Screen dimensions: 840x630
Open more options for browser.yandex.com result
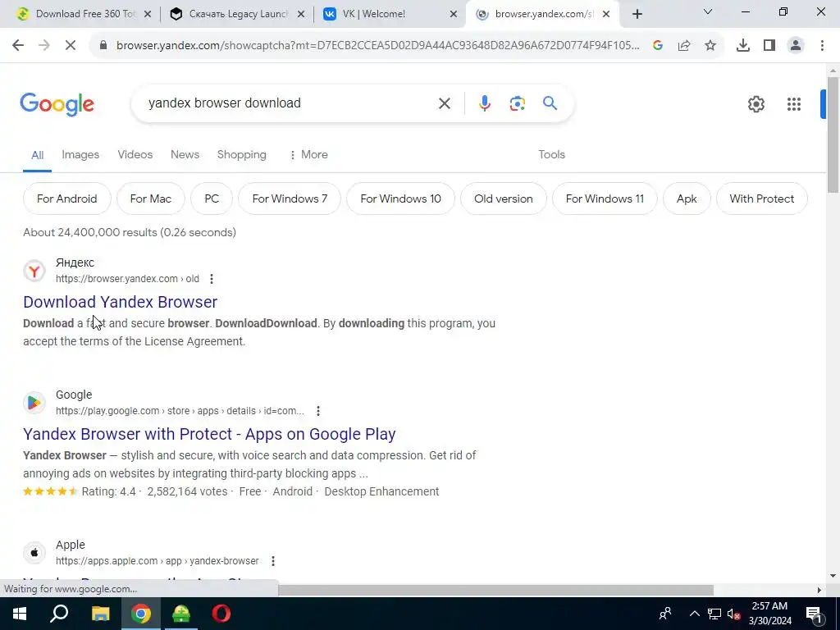click(x=212, y=279)
